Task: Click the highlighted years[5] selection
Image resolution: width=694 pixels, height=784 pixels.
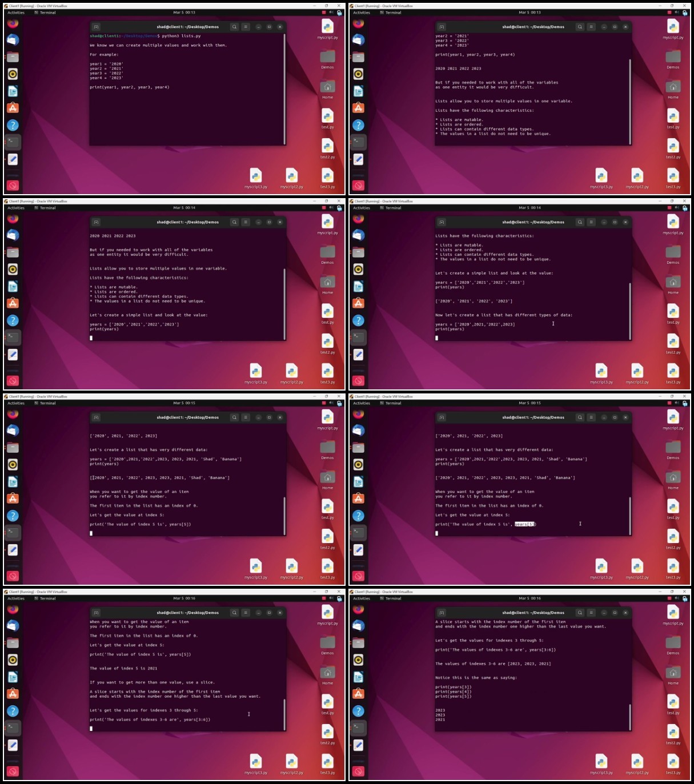Action: 525,524
